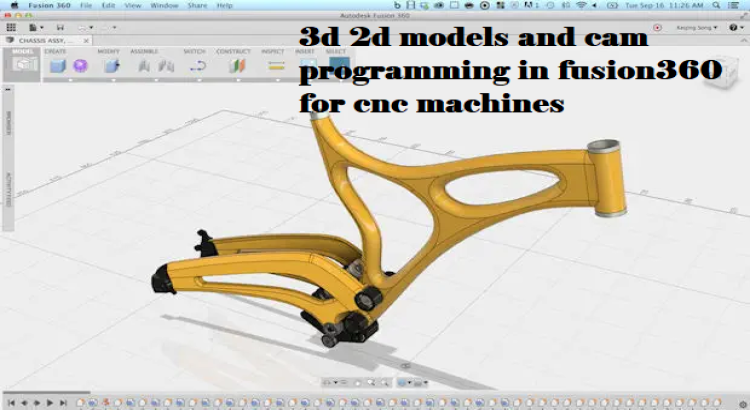Open the Browser side panel tab
The width and height of the screenshot is (750, 410).
click(x=8, y=123)
